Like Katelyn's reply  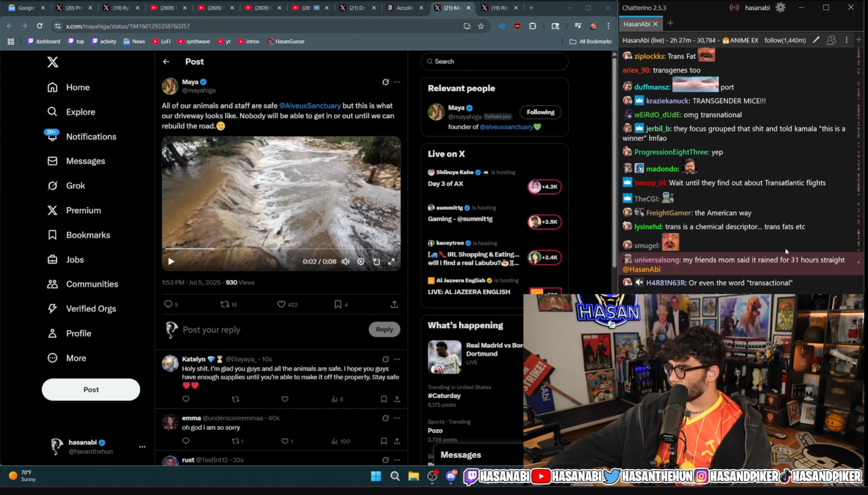coord(285,399)
